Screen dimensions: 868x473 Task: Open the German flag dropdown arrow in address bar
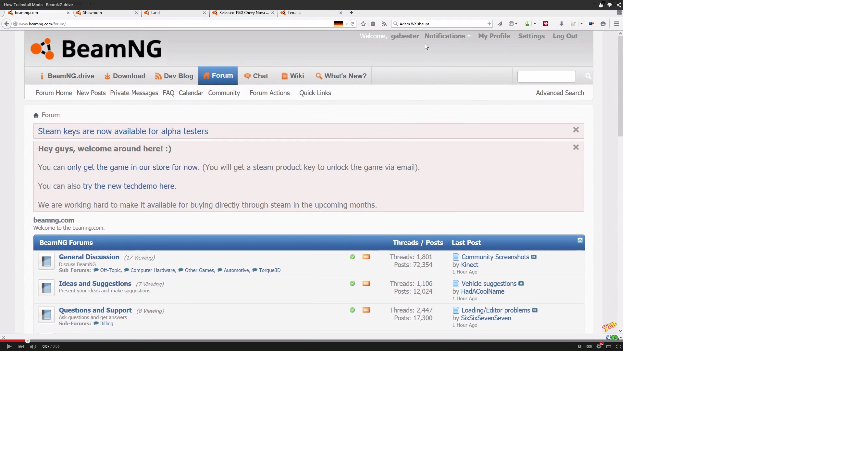point(346,24)
